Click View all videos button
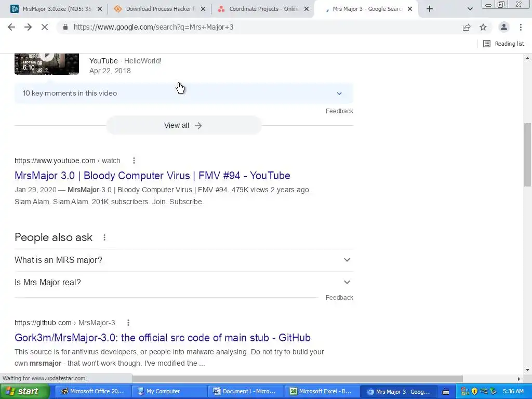The image size is (532, 399). (183, 125)
